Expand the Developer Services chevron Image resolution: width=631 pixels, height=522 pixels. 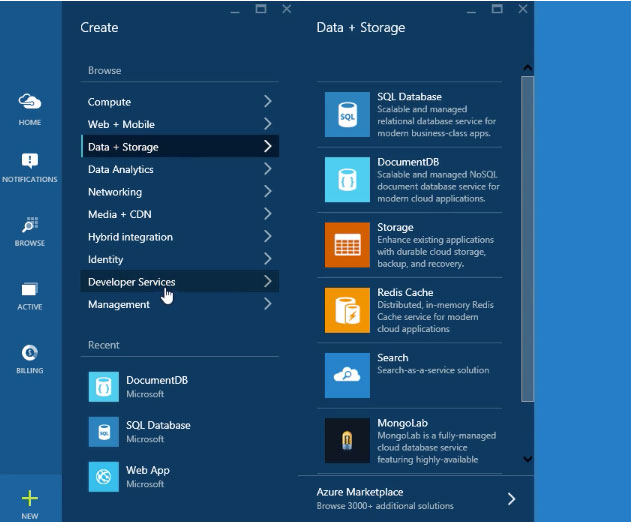coord(268,281)
